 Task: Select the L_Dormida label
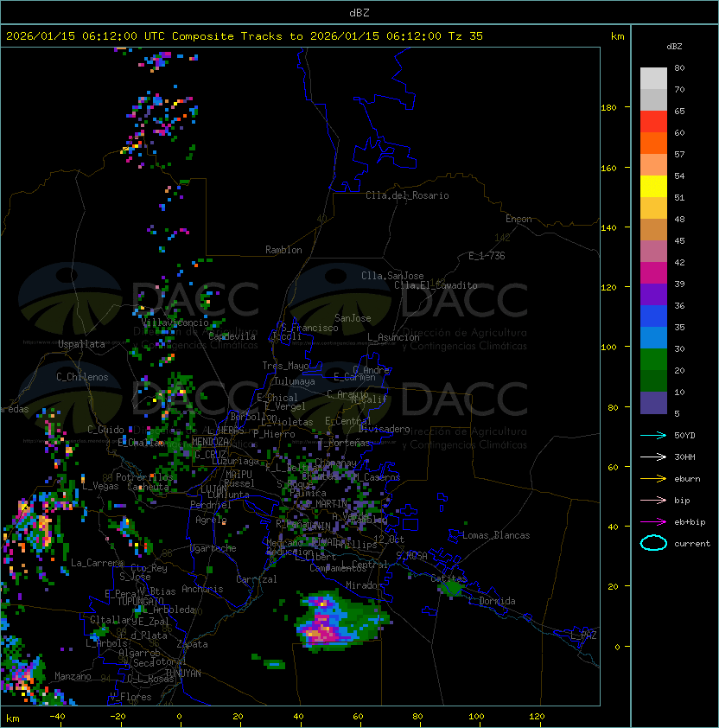click(492, 601)
